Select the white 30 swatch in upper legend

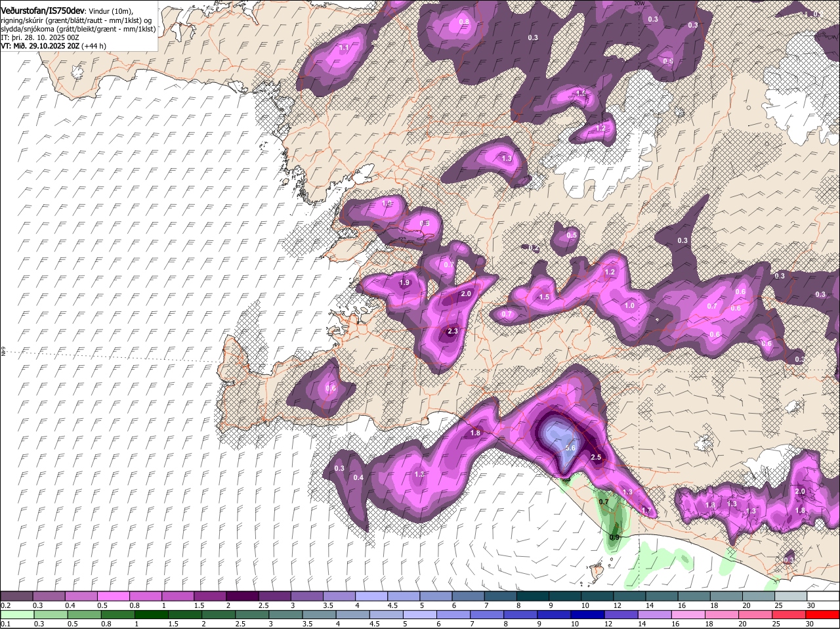(823, 596)
